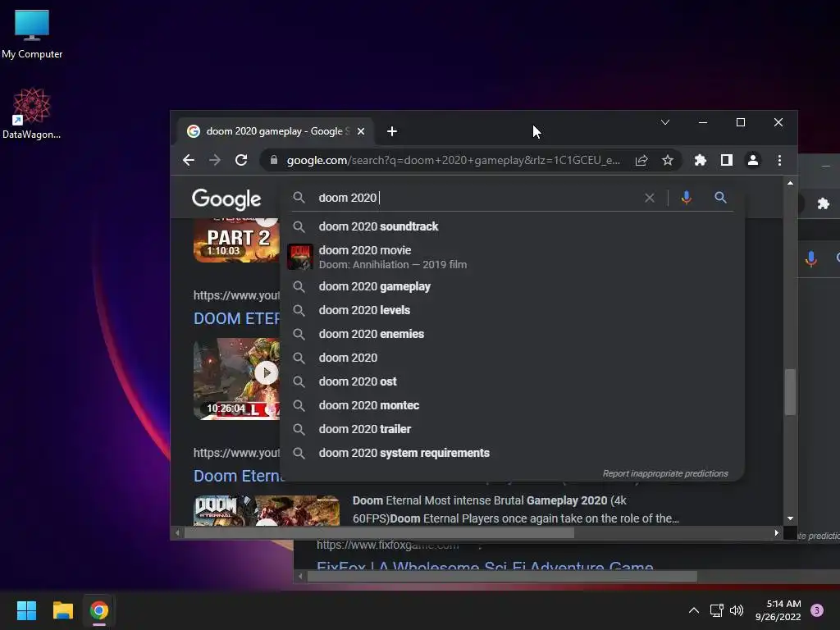The width and height of the screenshot is (840, 630).
Task: Open site info via the address bar lock icon
Action: [274, 160]
